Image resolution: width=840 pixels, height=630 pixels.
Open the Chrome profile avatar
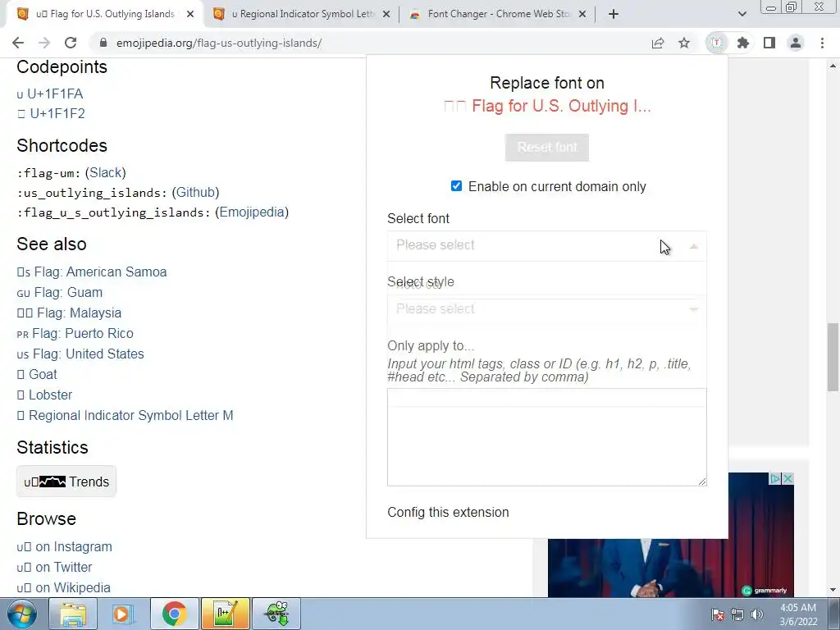tap(796, 43)
